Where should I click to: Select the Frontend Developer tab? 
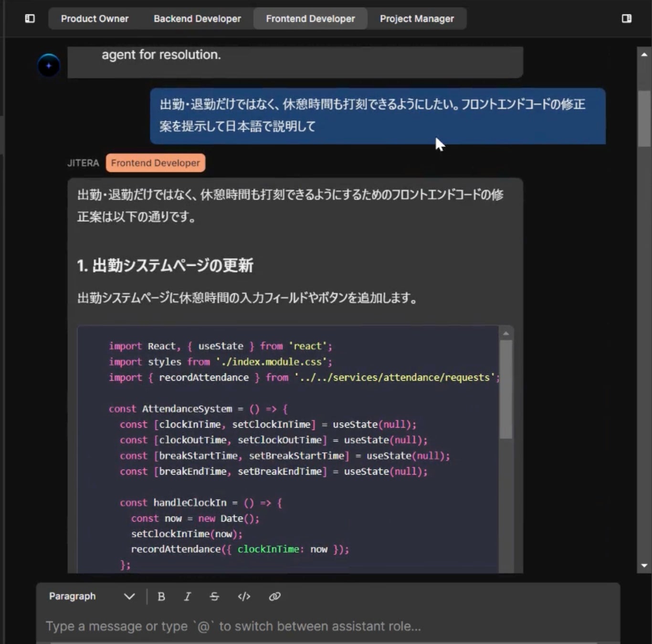pos(310,19)
